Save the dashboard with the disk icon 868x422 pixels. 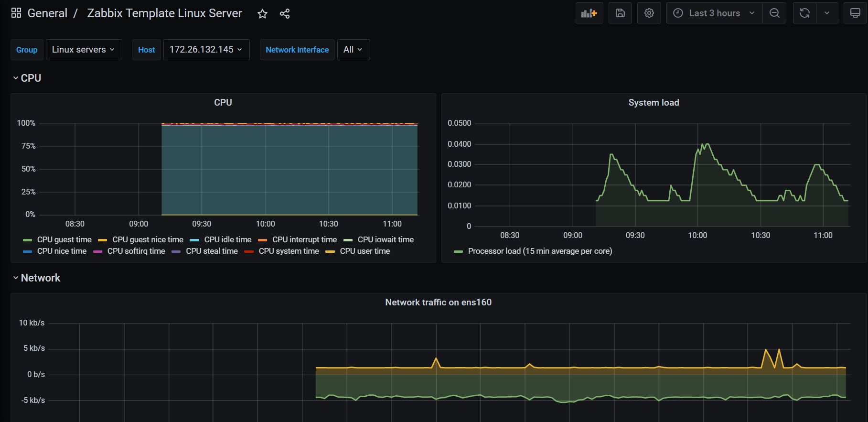(620, 13)
